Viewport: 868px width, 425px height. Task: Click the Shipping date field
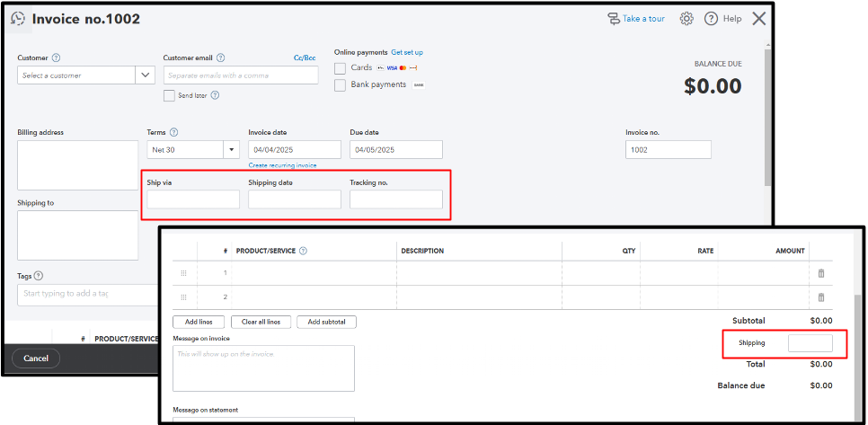pos(295,199)
